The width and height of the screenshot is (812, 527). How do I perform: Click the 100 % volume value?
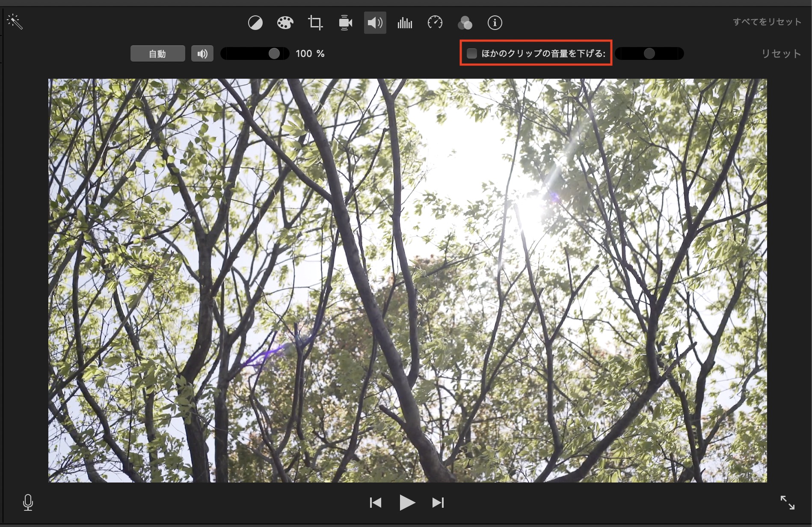pyautogui.click(x=310, y=53)
